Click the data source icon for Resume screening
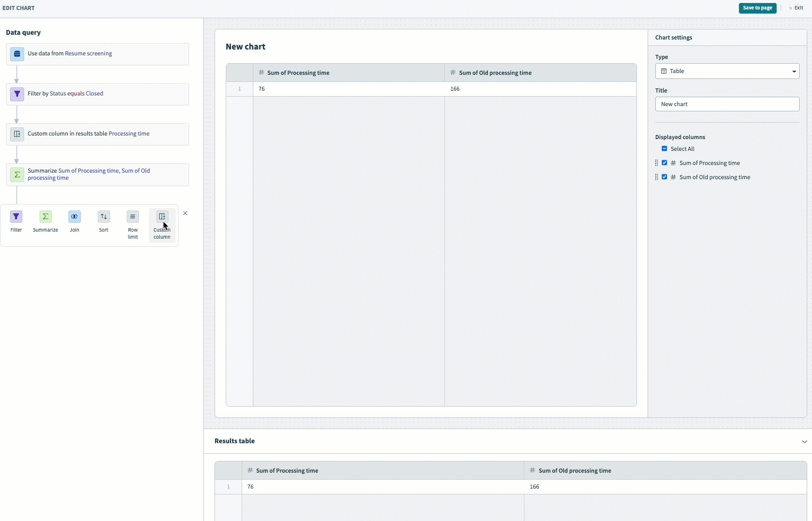 [17, 54]
